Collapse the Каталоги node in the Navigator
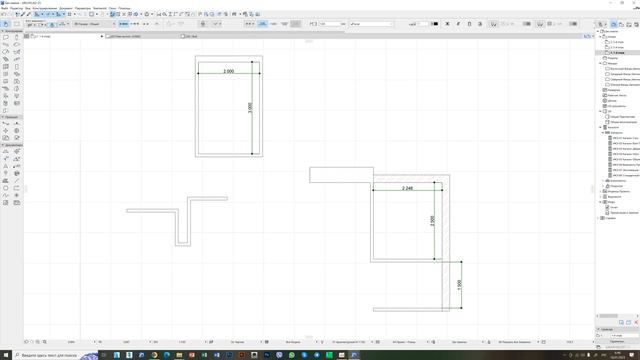 600,127
